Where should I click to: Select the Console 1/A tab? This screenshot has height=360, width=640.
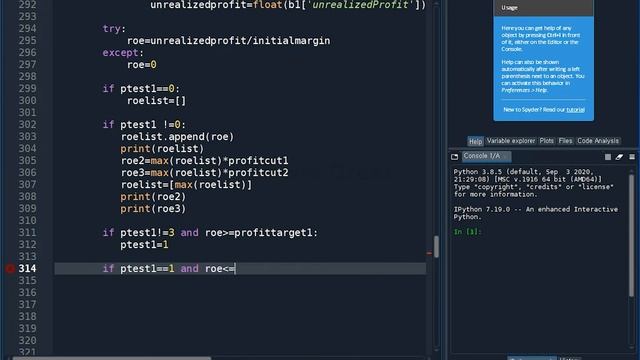click(x=486, y=156)
